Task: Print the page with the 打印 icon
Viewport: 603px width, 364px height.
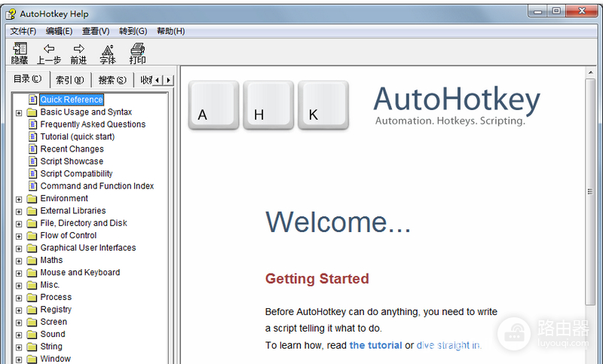Action: click(x=137, y=49)
